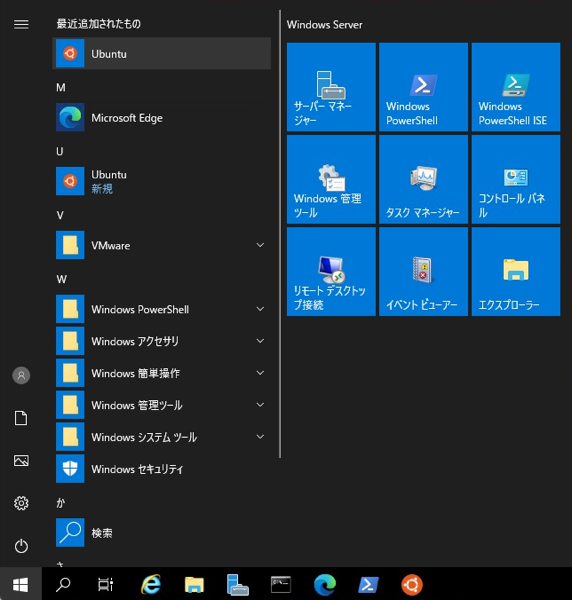572x600 pixels.
Task: Select Microsoft Edge in the app list
Action: 161,117
